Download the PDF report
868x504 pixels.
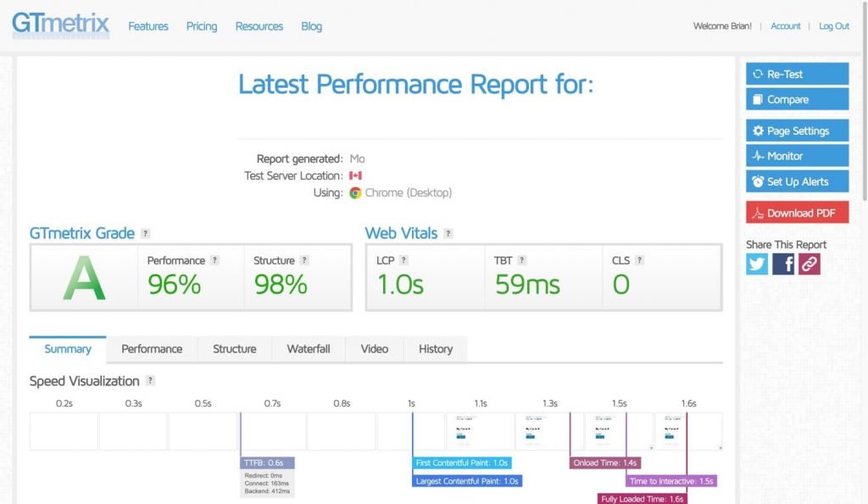(797, 213)
